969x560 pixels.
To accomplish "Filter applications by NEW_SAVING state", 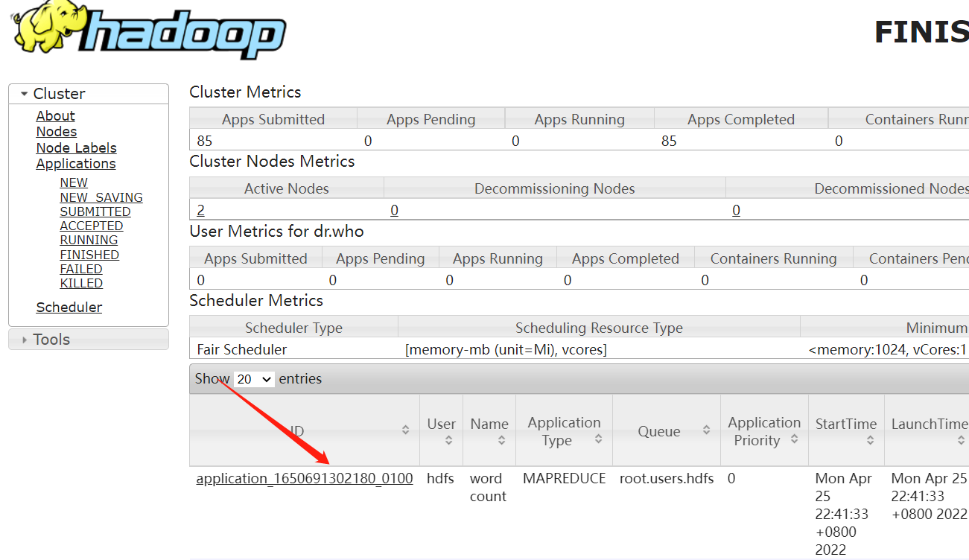I will (x=101, y=198).
